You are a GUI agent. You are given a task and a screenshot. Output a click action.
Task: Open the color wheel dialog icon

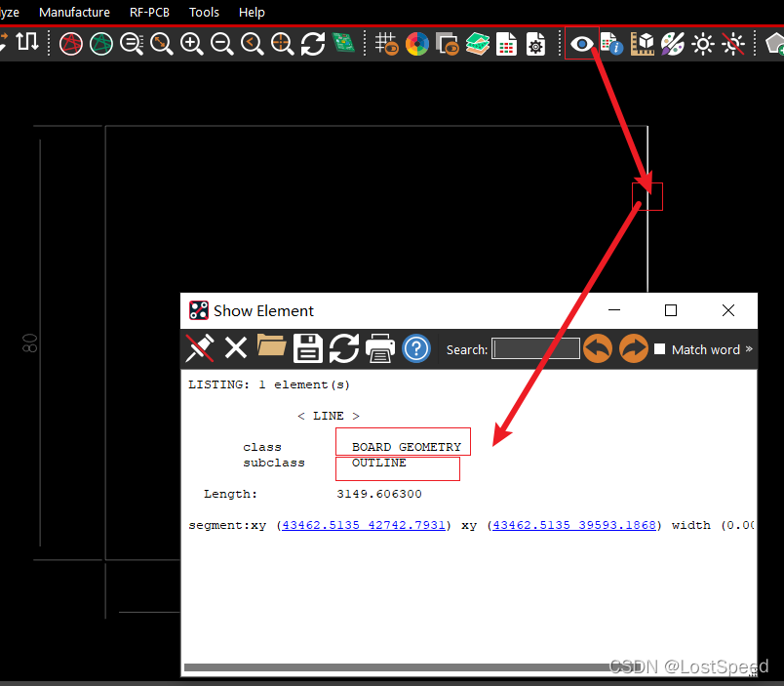click(x=417, y=44)
